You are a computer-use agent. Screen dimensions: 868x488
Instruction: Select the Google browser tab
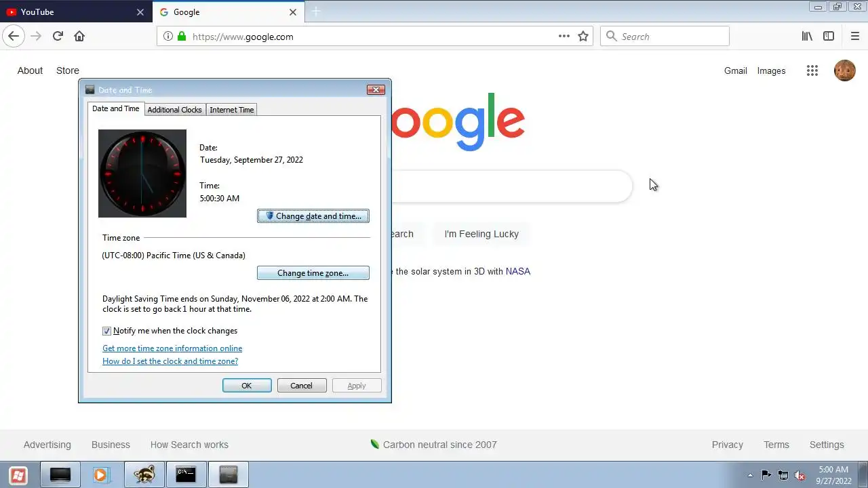[x=228, y=12]
